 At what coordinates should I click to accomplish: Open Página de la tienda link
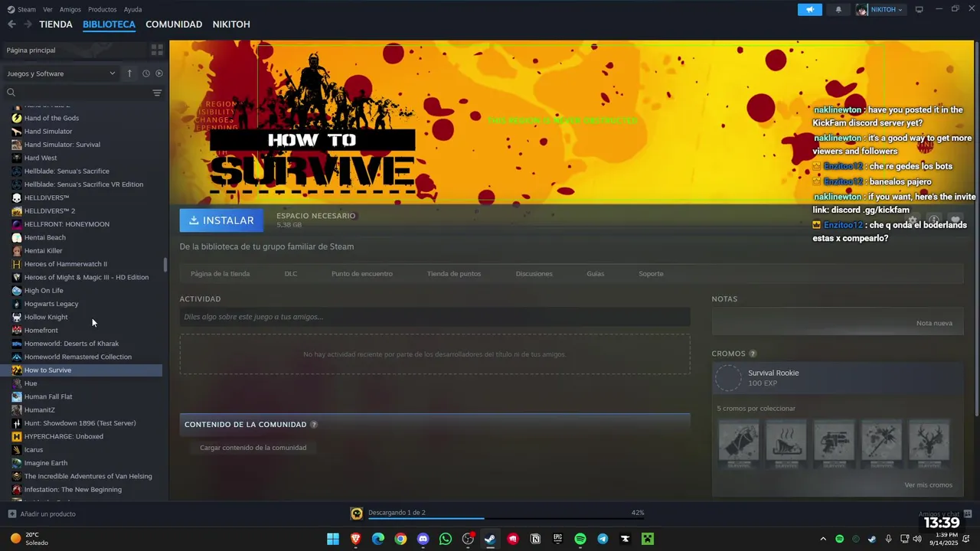[x=220, y=273]
